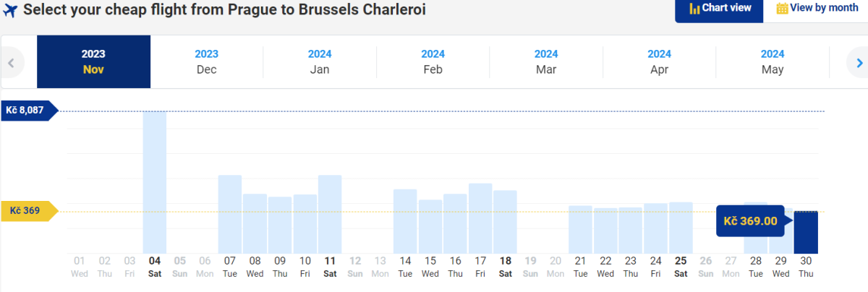This screenshot has height=292, width=868.
Task: Switch to Chart view
Action: pos(719,9)
